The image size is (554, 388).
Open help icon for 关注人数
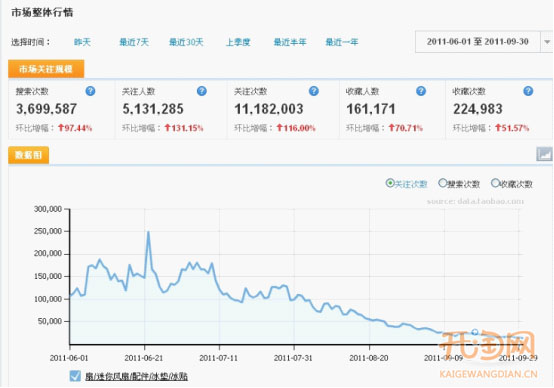(x=202, y=91)
